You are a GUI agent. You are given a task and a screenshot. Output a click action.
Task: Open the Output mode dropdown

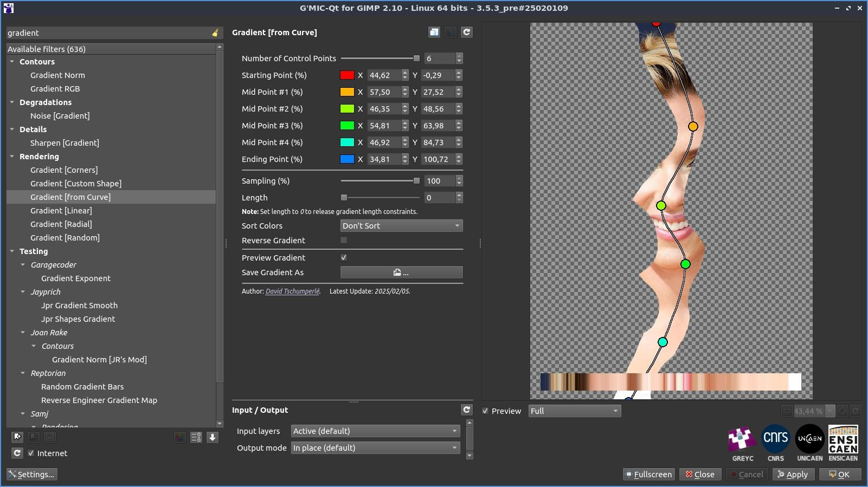coord(375,448)
